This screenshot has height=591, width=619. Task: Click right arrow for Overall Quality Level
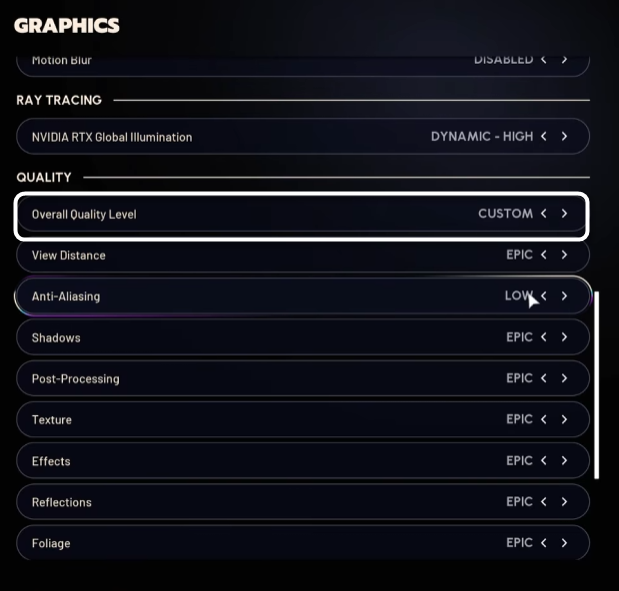pyautogui.click(x=565, y=214)
